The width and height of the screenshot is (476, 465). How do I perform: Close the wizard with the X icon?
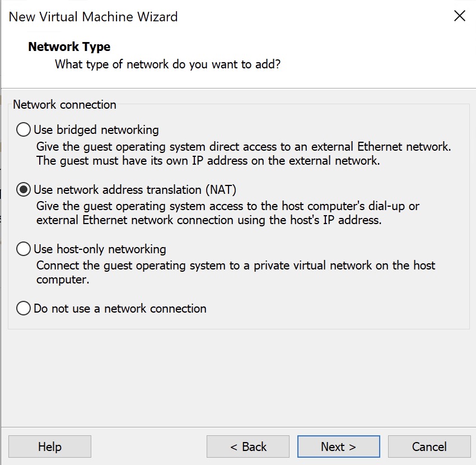(459, 16)
